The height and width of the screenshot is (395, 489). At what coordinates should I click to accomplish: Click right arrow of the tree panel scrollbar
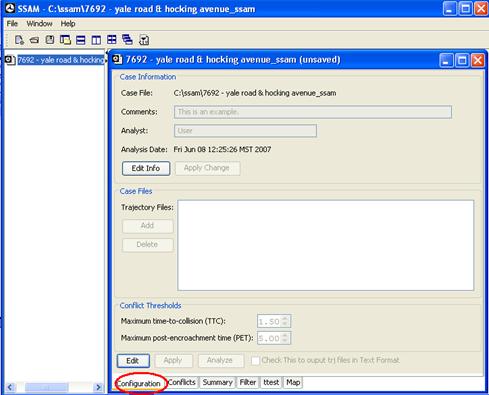98,387
